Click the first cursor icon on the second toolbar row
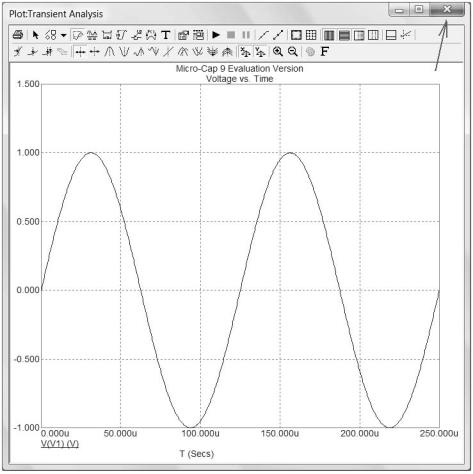 click(x=18, y=51)
